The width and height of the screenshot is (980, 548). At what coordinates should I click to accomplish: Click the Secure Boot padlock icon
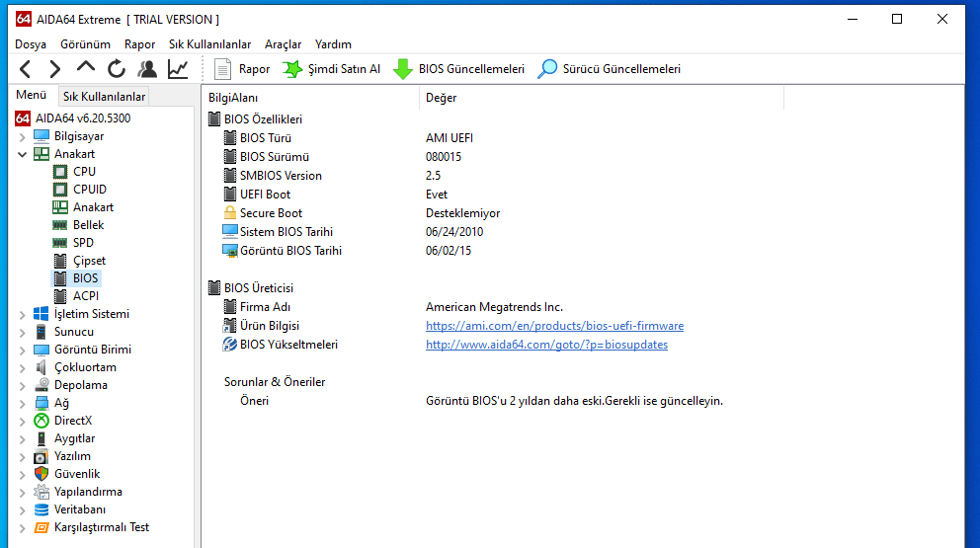[x=230, y=213]
